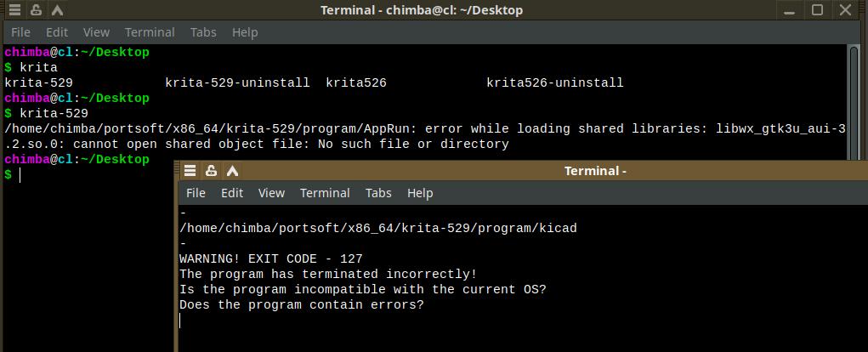Roll up the front terminal with the up-arrow icon
Viewport: 868px width, 352px height.
230,171
